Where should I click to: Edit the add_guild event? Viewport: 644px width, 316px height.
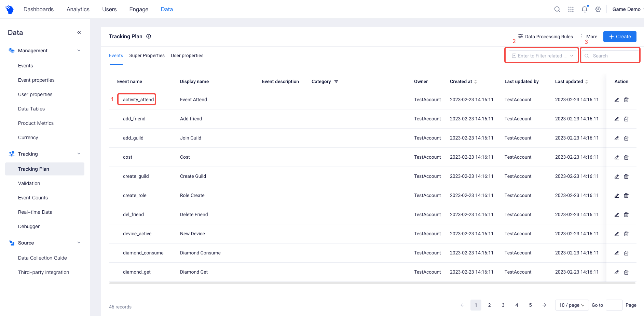click(617, 138)
